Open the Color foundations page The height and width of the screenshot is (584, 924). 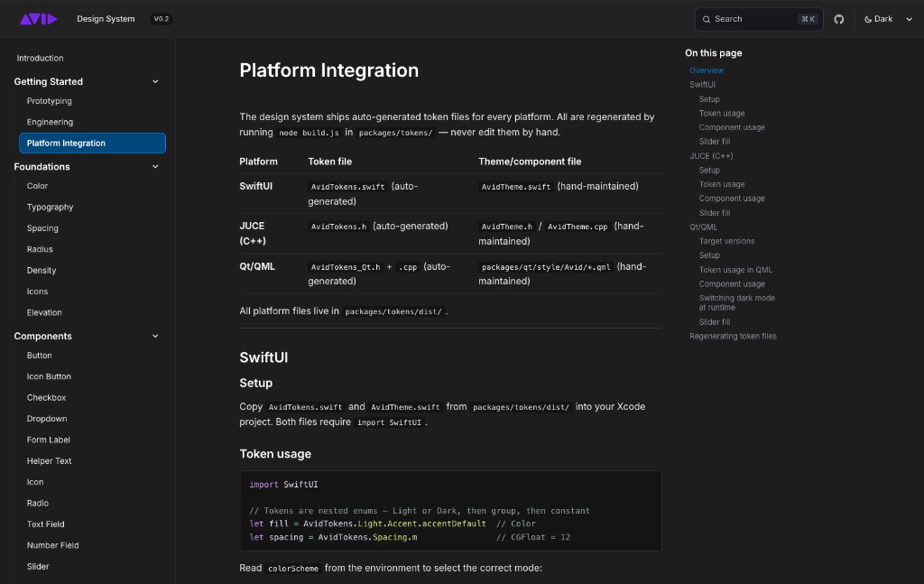tap(37, 186)
